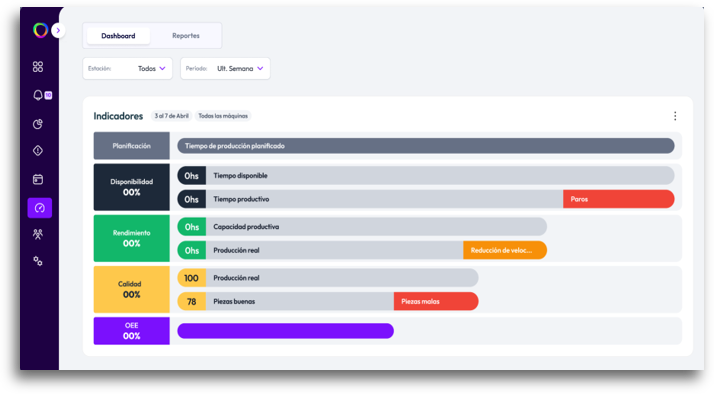Click the red Piezas malas segment
The width and height of the screenshot is (714, 394).
pos(436,301)
